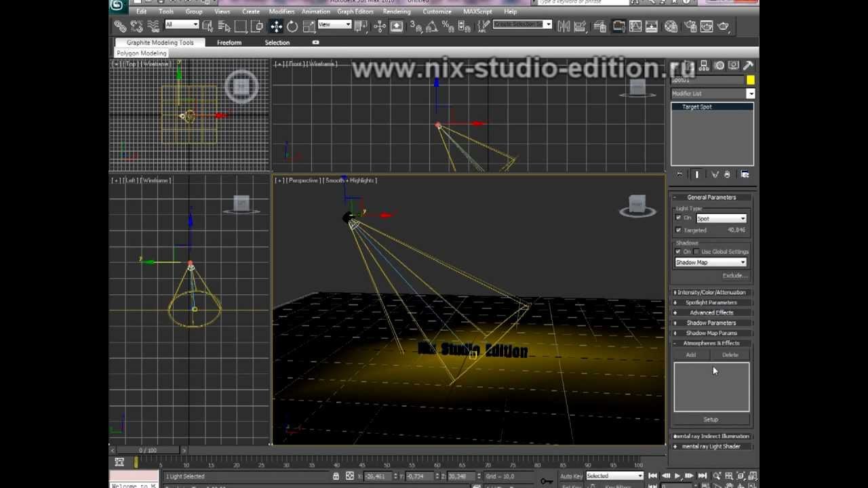The height and width of the screenshot is (488, 868).
Task: Expand Spotlight Parameters rollout
Action: pos(711,302)
